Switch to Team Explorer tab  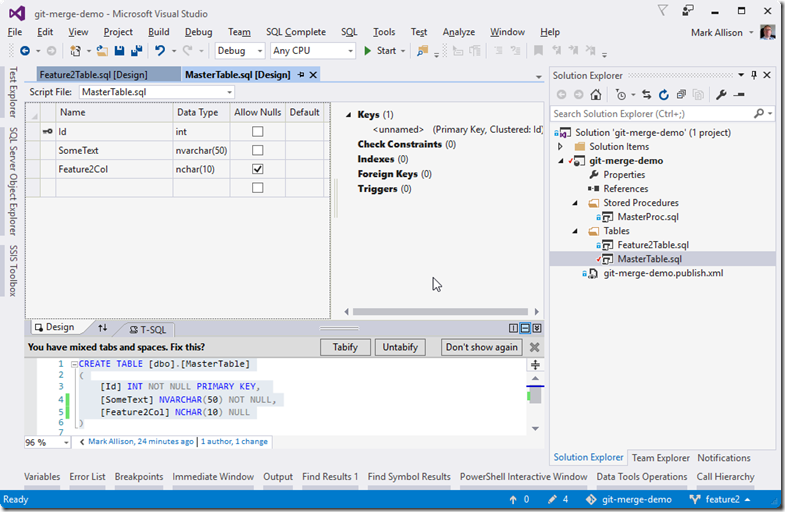pyautogui.click(x=660, y=457)
